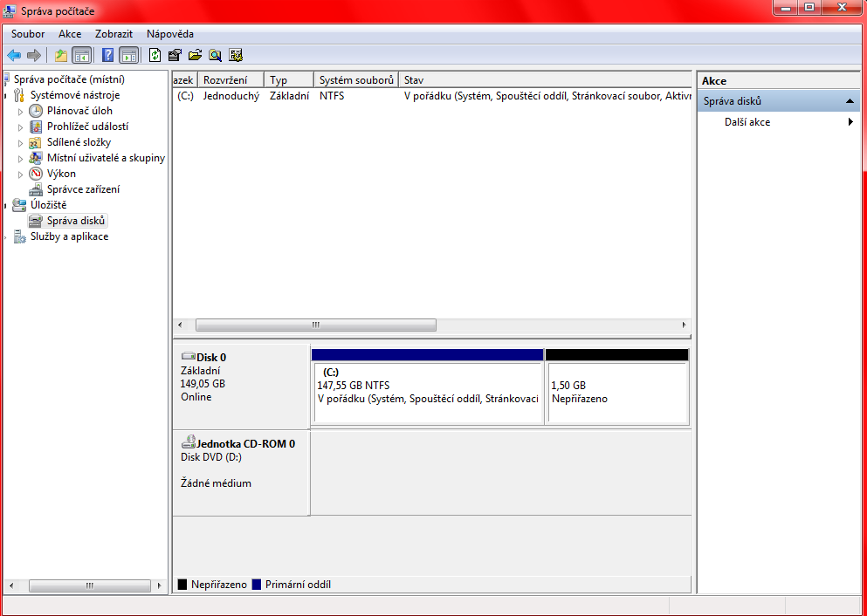Toggle the Show/Hide Action Pane button

[x=129, y=55]
